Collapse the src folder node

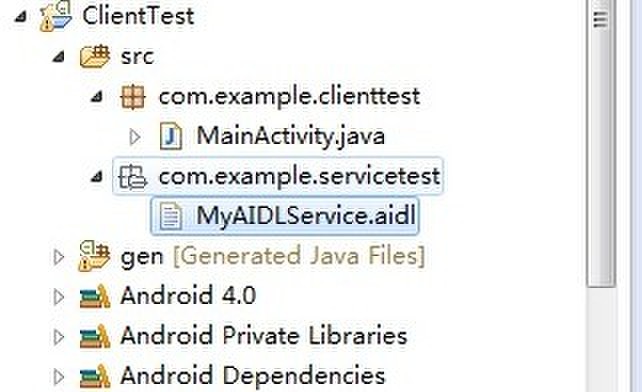coord(59,57)
